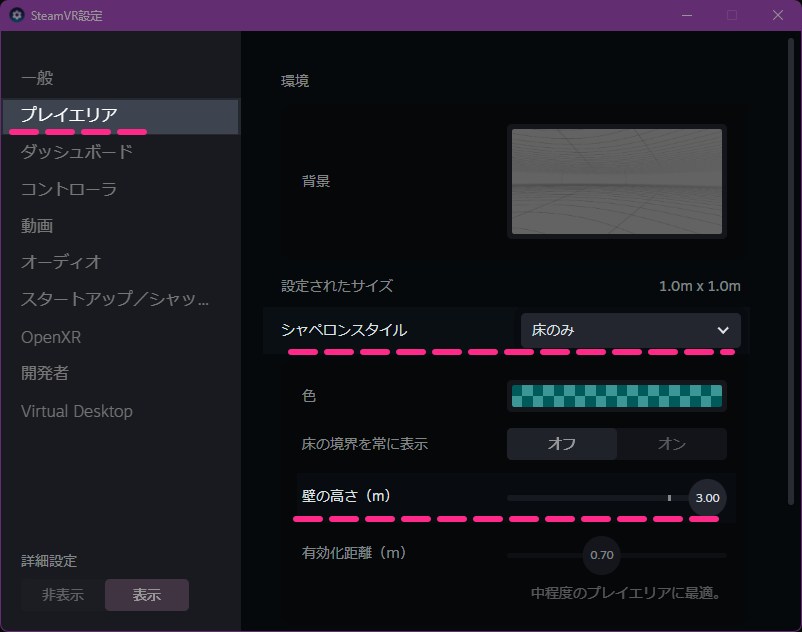Select the プレイエリア sidebar item

tap(121, 116)
